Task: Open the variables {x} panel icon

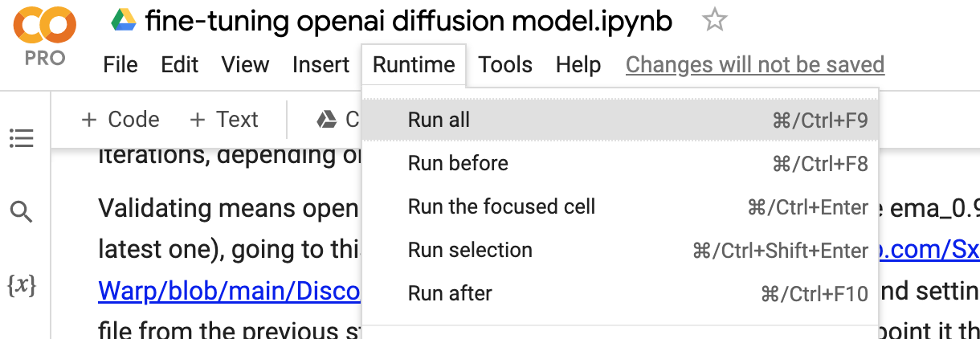Action: [x=22, y=285]
